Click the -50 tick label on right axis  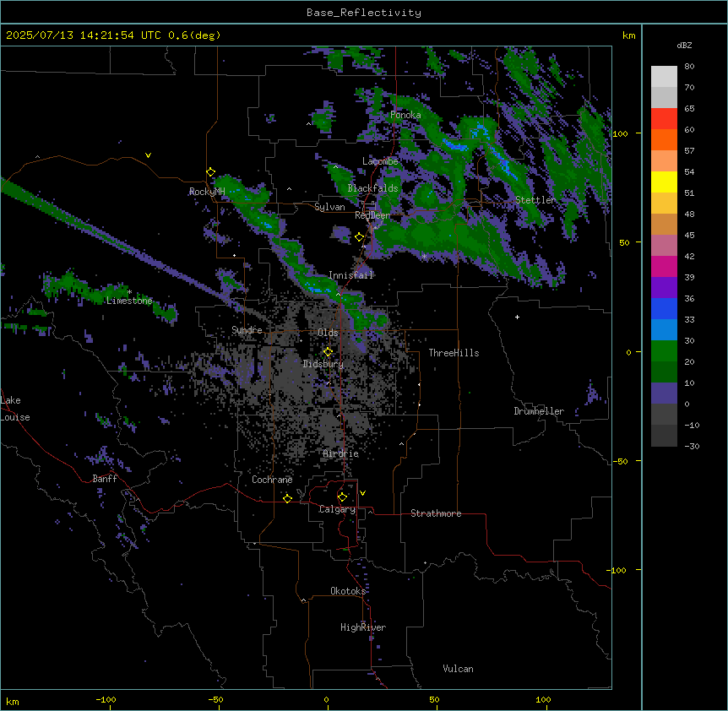coord(620,461)
